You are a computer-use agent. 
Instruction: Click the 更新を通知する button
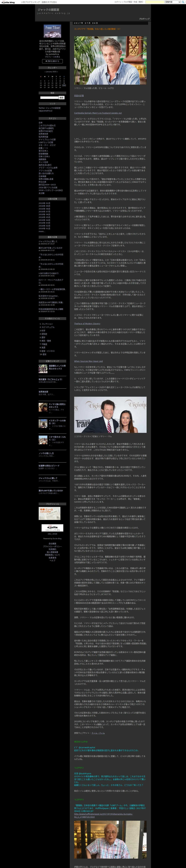(52, 61)
